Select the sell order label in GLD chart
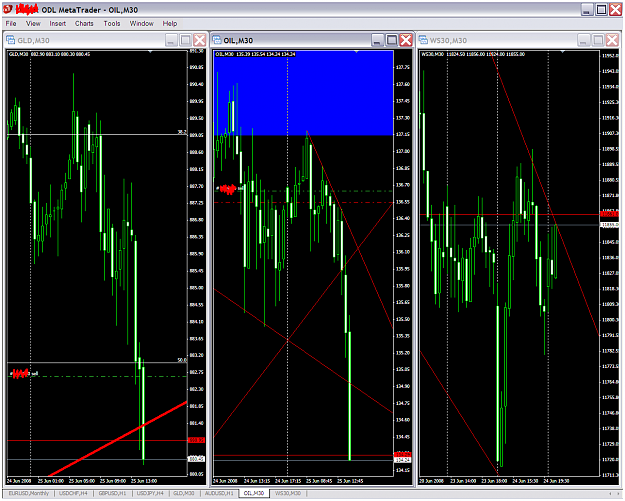This screenshot has height=501, width=625. (24, 373)
